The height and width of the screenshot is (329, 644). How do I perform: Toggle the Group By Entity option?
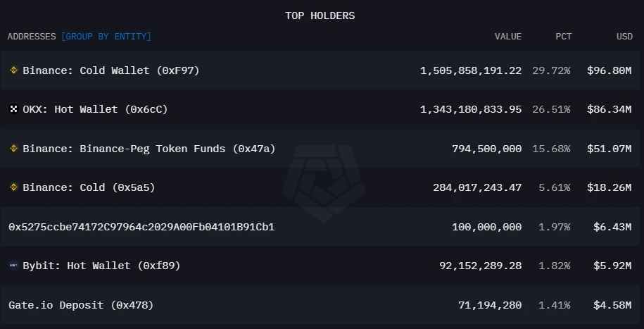[106, 37]
